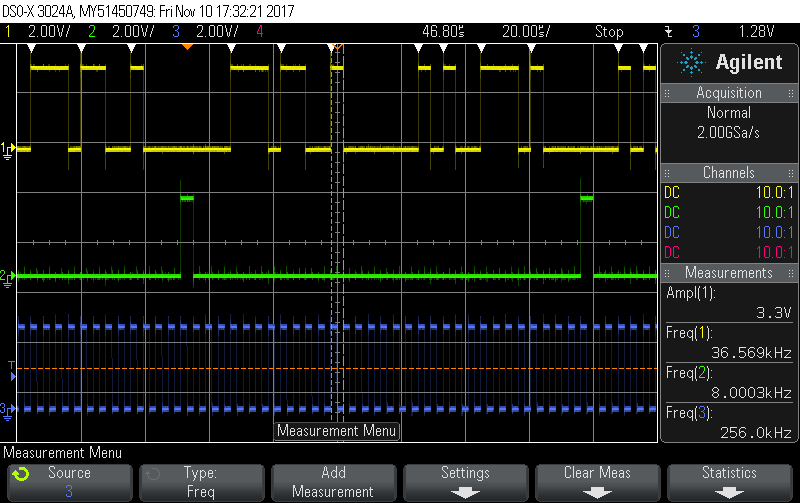800x503 pixels.
Task: Click the 36.569kHz frequency value
Action: 751,353
